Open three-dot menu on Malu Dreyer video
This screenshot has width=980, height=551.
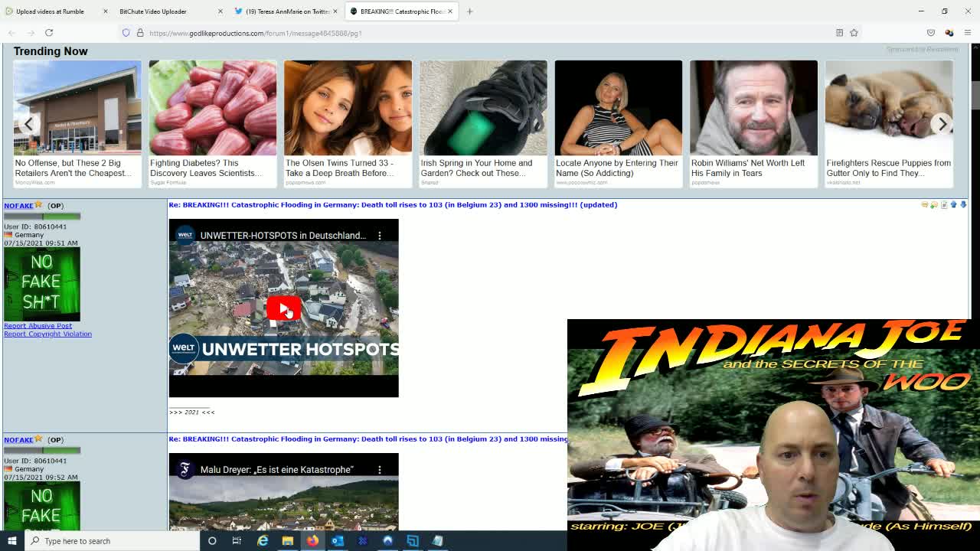380,470
